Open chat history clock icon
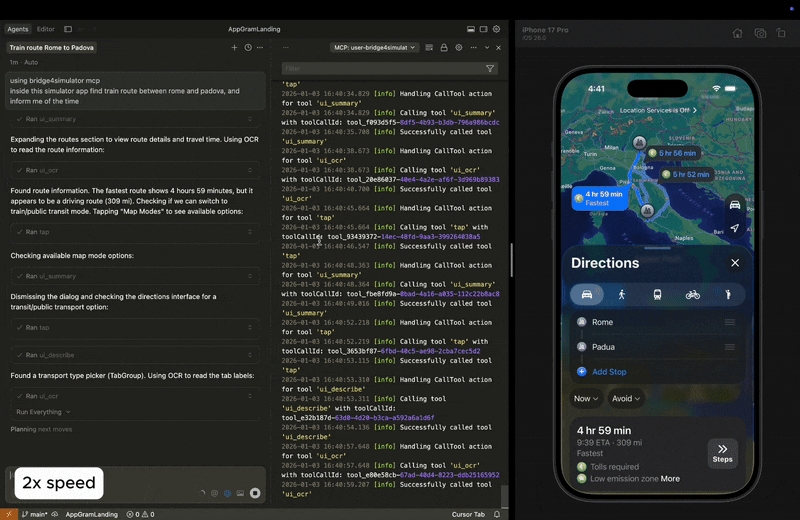This screenshot has height=520, width=800. pyautogui.click(x=248, y=47)
